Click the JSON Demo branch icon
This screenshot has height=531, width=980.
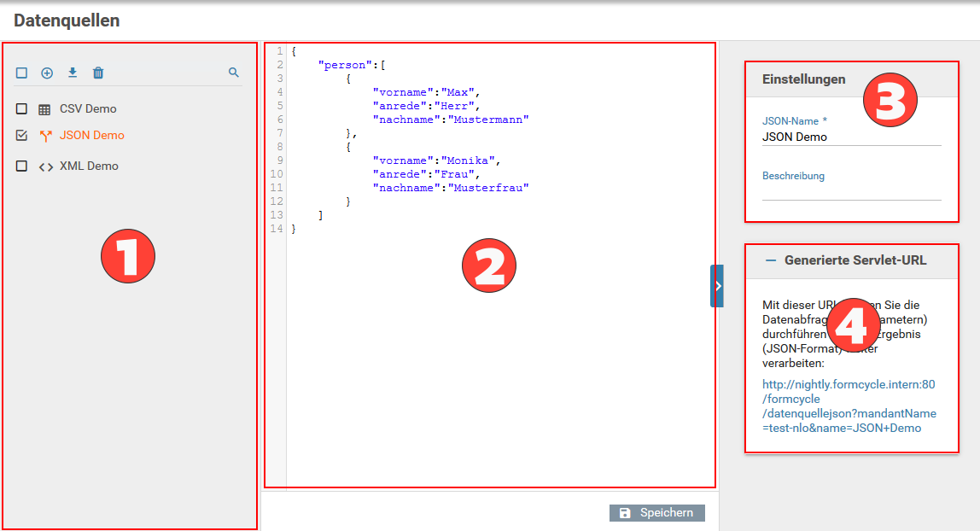pos(45,136)
